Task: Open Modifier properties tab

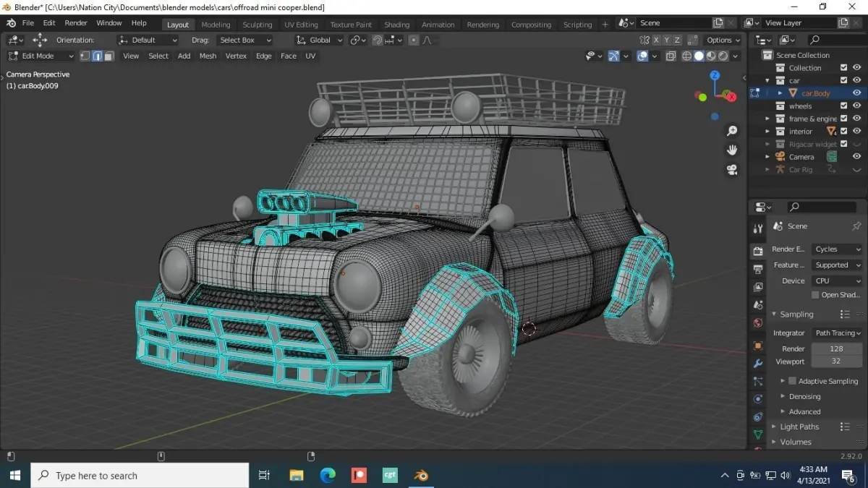Action: [x=757, y=364]
